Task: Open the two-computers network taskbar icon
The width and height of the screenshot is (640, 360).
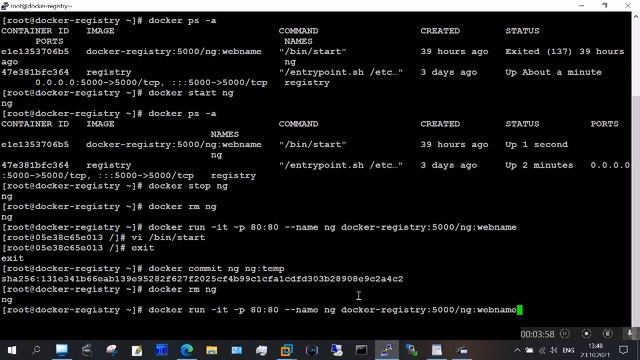Action: coord(411,350)
